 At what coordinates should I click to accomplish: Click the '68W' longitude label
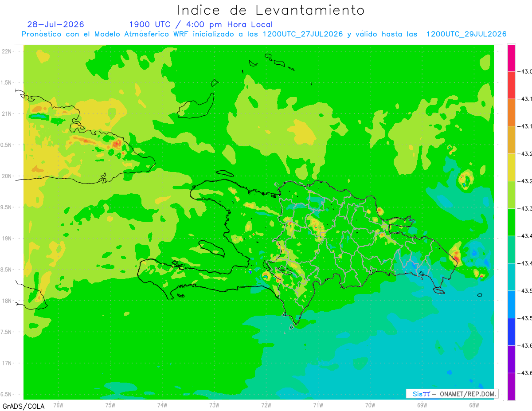pyautogui.click(x=474, y=405)
